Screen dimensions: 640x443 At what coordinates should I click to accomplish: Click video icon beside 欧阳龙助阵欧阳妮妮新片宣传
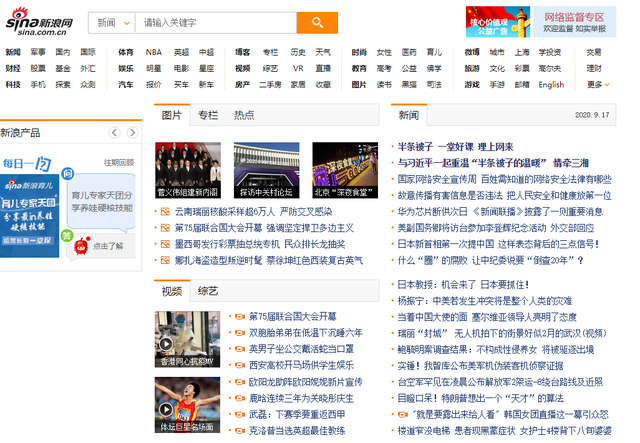click(x=240, y=382)
